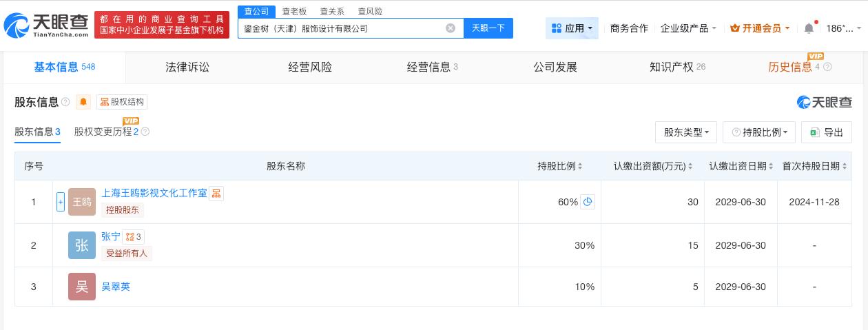Image resolution: width=868 pixels, height=330 pixels.
Task: Click the 张宁 related-companies icon
Action: [134, 236]
